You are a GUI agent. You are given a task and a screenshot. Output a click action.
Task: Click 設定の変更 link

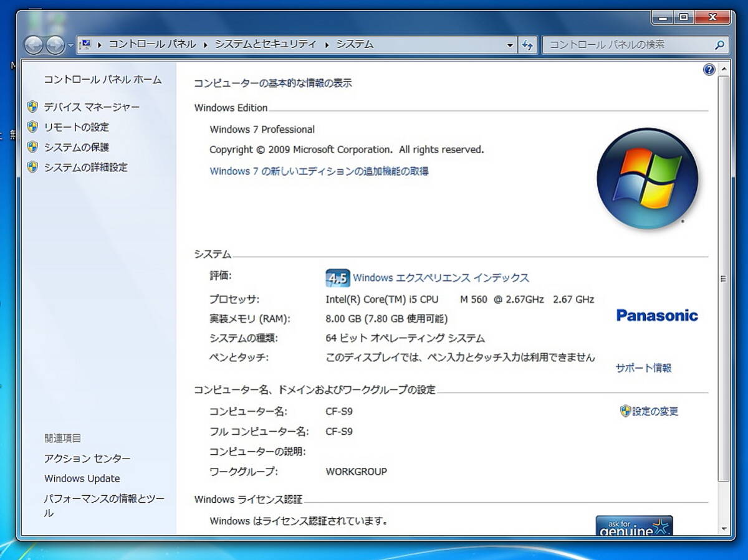(655, 411)
